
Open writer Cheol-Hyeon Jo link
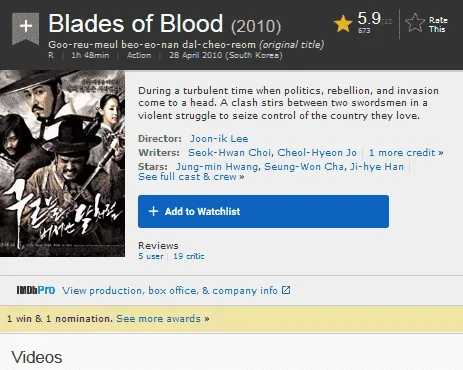click(317, 153)
